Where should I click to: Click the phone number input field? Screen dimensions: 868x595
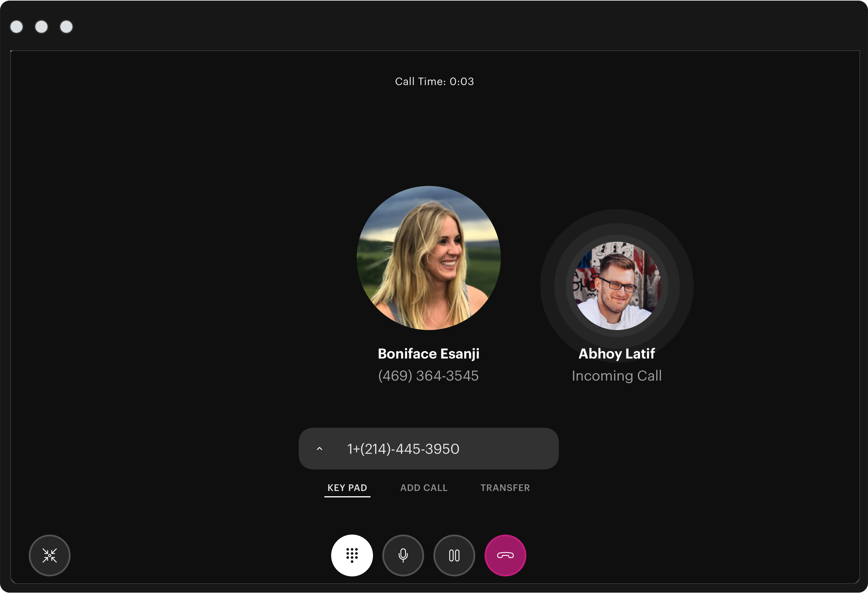point(428,449)
